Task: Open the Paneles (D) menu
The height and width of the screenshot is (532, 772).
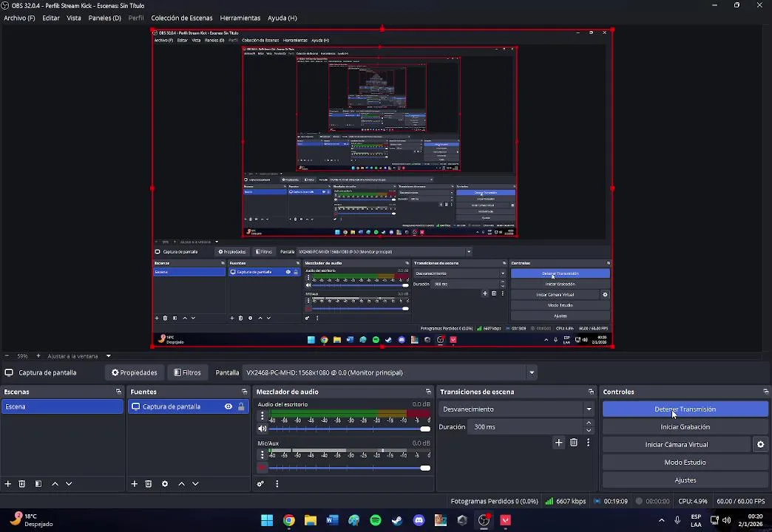Action: pyautogui.click(x=104, y=18)
